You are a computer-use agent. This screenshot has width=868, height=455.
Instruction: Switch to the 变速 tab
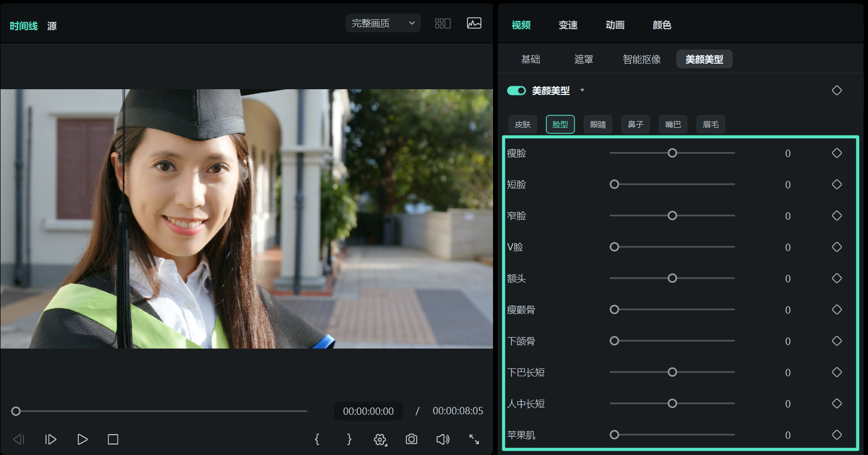point(568,25)
